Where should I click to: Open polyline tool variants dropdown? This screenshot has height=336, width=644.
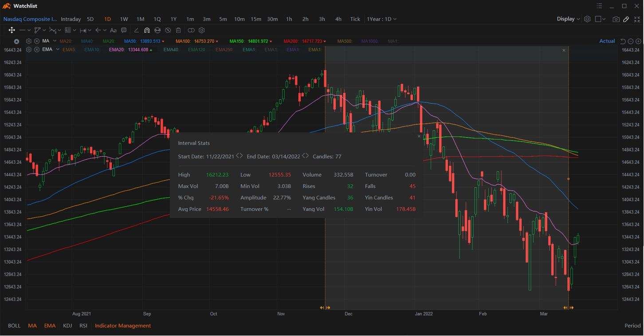click(x=44, y=31)
